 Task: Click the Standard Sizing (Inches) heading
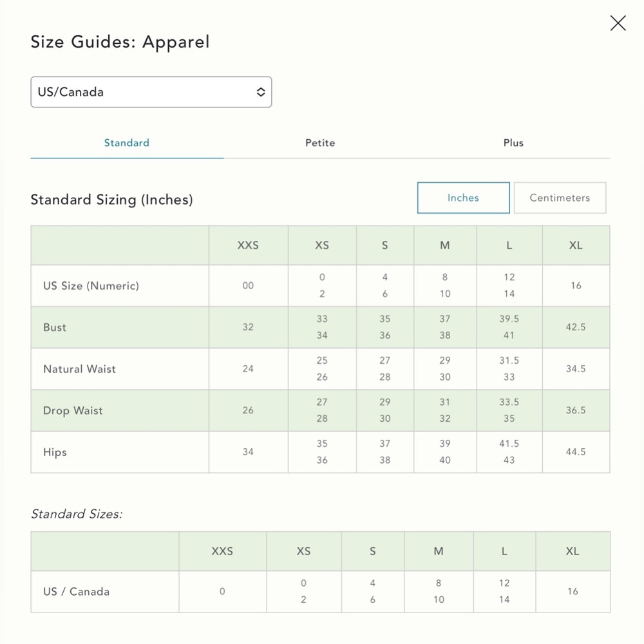pyautogui.click(x=111, y=200)
